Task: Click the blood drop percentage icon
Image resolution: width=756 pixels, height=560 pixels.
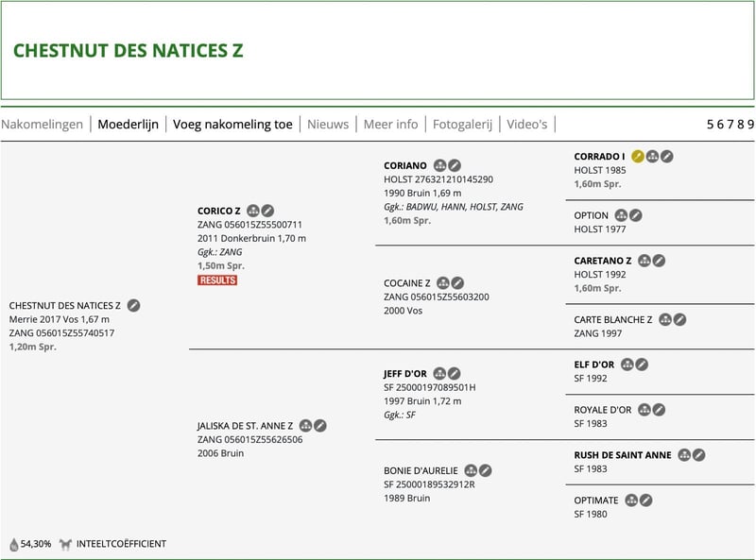Action: coord(14,545)
